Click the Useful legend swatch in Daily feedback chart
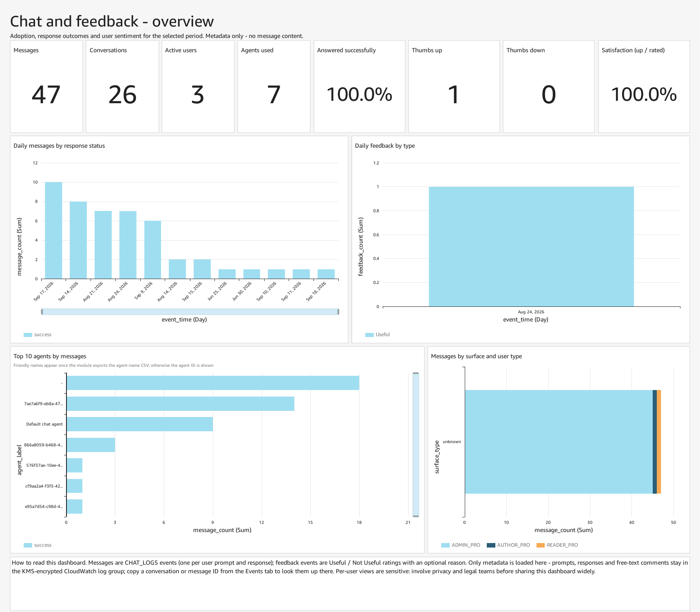700x612 pixels. [x=369, y=335]
